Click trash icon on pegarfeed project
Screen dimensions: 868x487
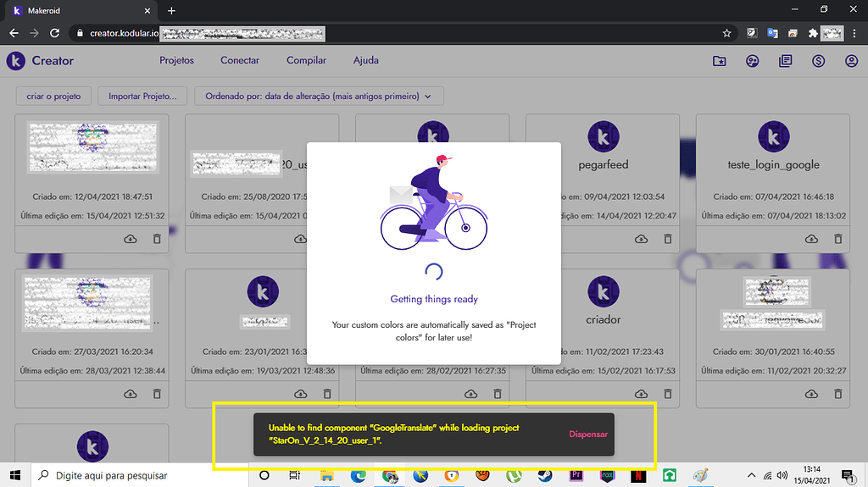click(667, 240)
